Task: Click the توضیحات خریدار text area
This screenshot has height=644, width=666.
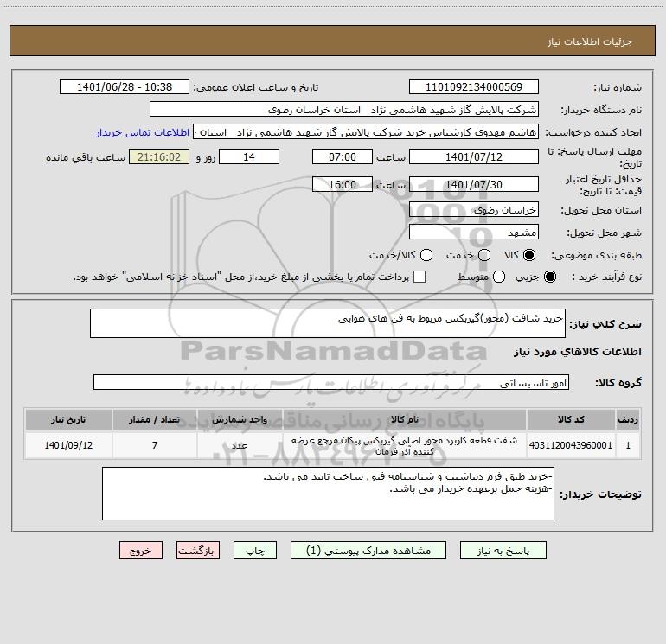Action: [328, 494]
